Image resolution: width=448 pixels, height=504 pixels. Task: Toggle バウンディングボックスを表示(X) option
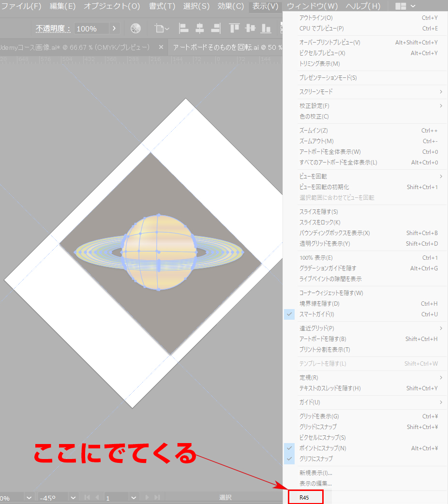(365, 233)
